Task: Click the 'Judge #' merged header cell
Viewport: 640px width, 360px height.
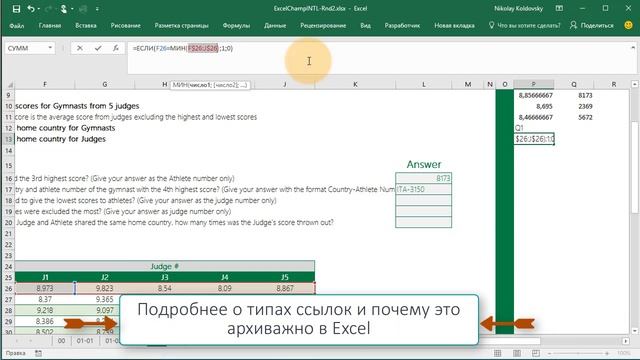Action: pyautogui.click(x=164, y=267)
